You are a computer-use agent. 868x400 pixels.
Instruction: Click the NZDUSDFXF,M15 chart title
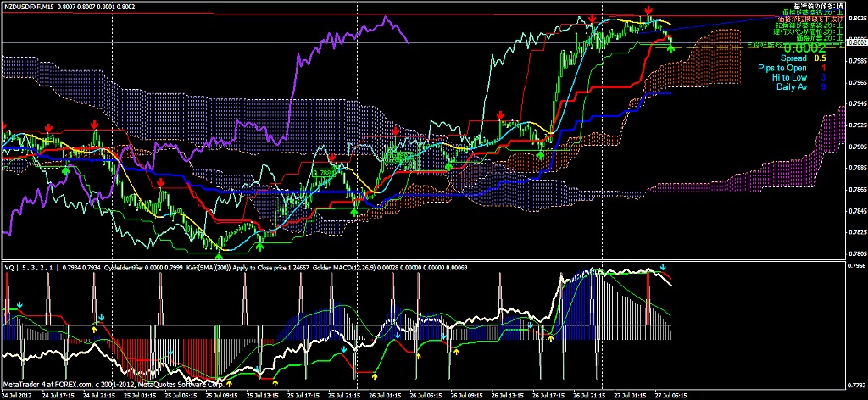[x=31, y=5]
